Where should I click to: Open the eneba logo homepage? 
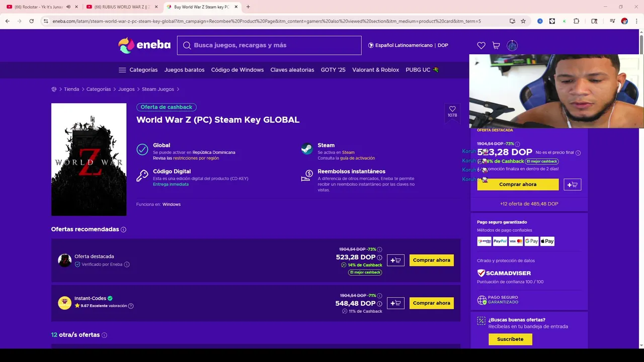pyautogui.click(x=144, y=45)
